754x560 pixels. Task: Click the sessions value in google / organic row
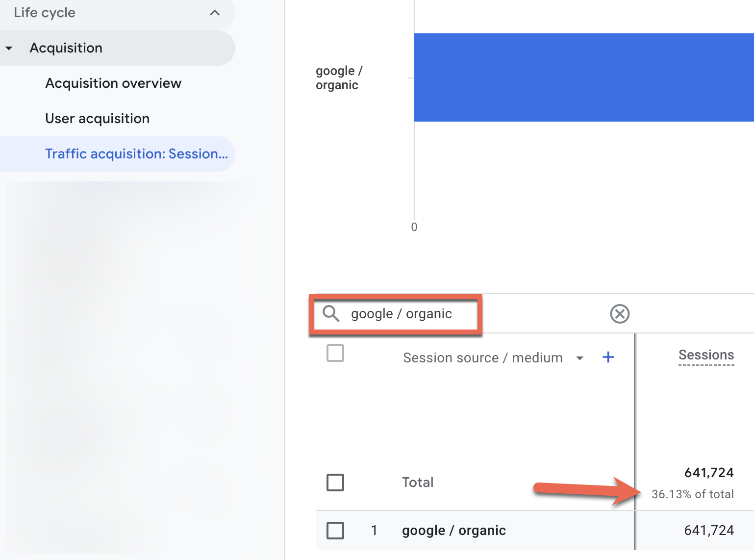click(709, 531)
